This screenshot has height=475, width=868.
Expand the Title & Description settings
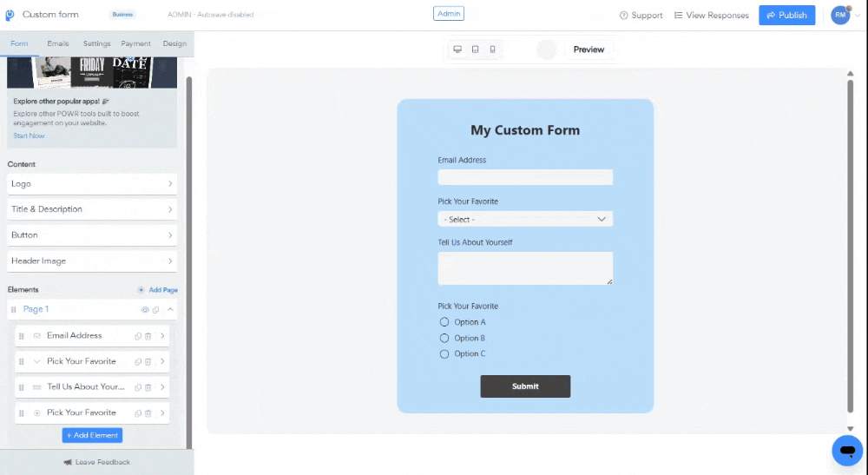(92, 209)
